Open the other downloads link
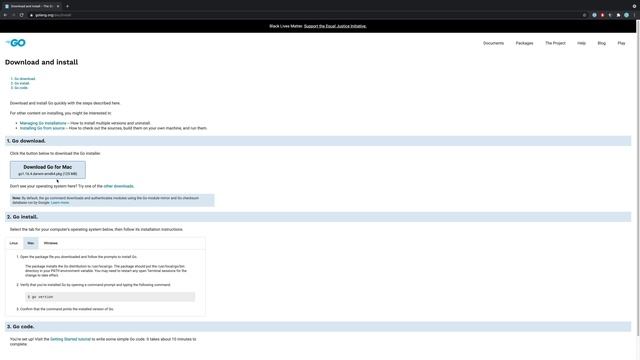 tap(118, 186)
